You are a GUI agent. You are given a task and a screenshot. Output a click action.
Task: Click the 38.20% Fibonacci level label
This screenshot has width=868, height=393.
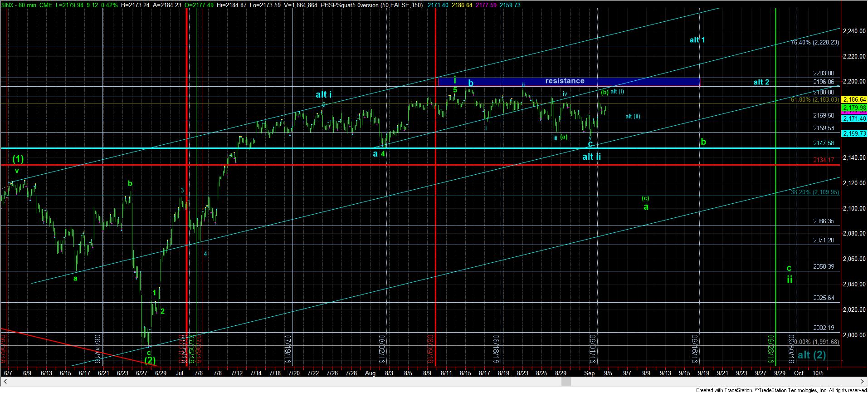(814, 192)
